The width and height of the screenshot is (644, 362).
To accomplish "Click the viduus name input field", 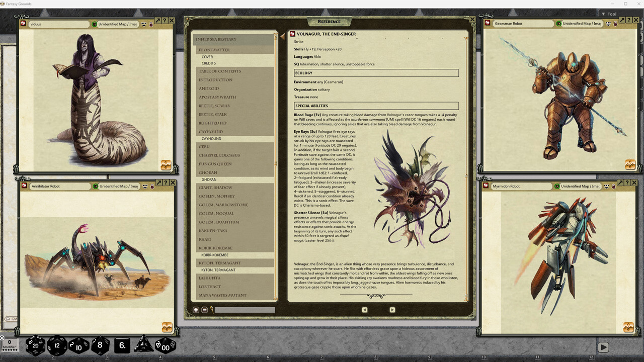I will 65,24.
